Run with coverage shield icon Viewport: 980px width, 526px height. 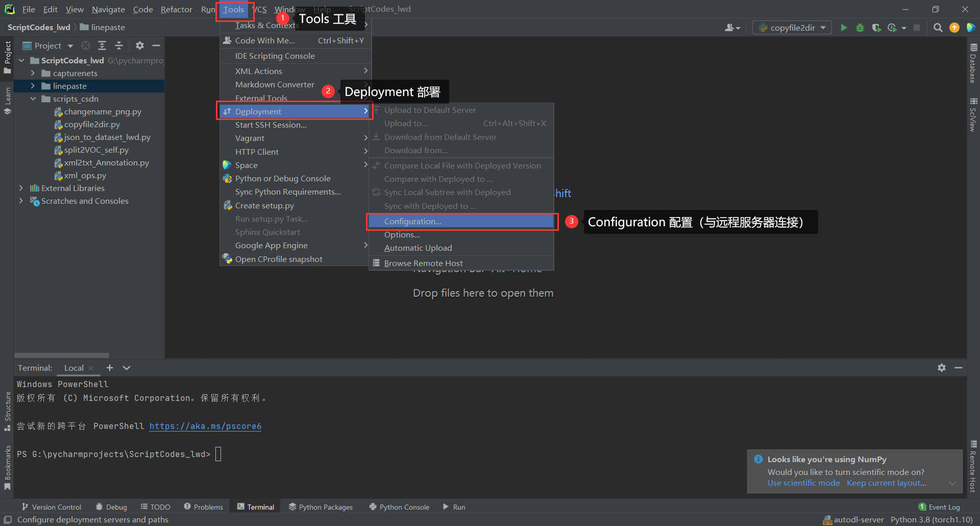(x=876, y=28)
